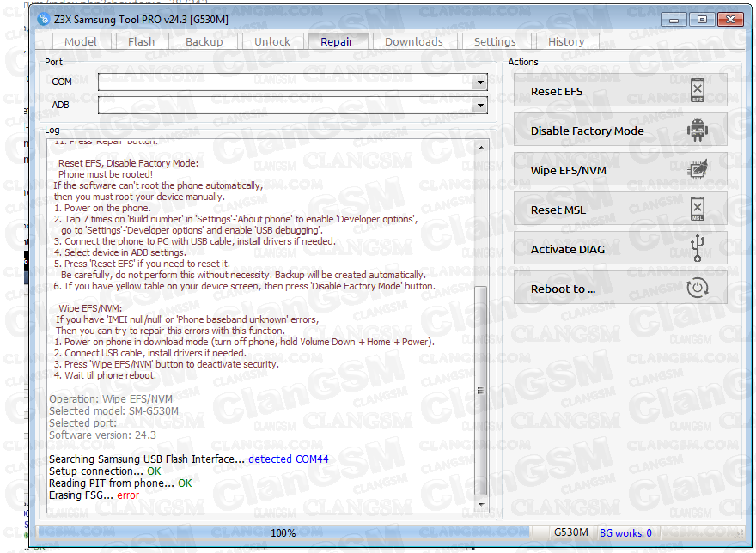The height and width of the screenshot is (553, 756).
Task: Click the Z3X app icon in title bar
Action: (x=44, y=19)
